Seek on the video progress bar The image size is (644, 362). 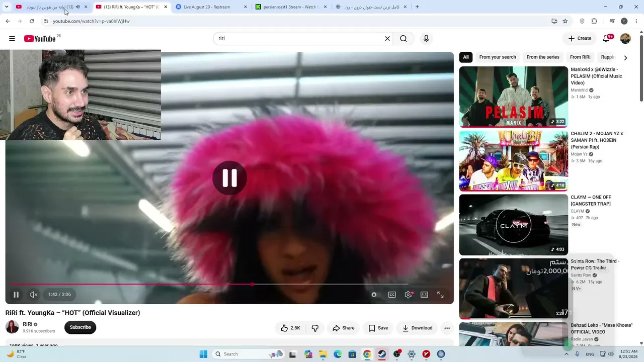coord(229,284)
